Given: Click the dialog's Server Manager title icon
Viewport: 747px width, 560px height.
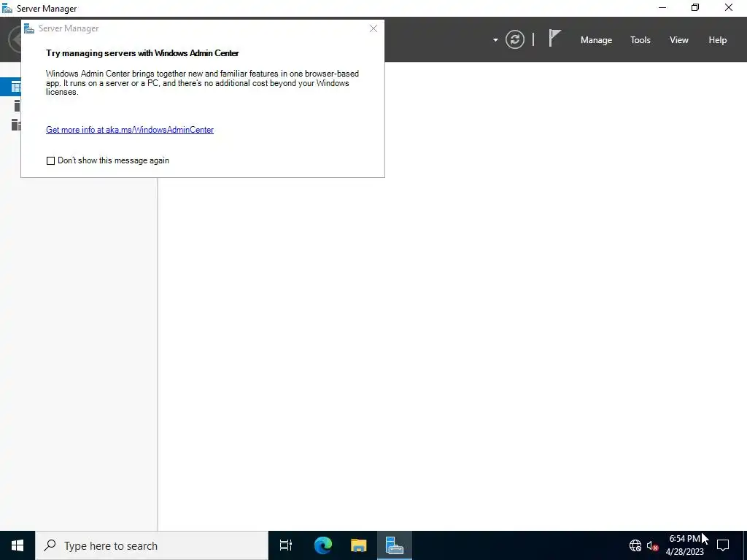Looking at the screenshot, I should coord(29,28).
